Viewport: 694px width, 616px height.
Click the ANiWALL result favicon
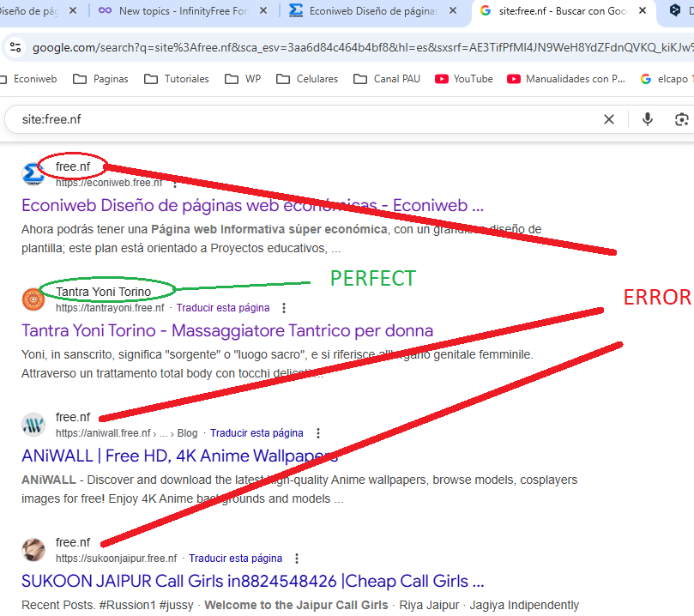point(33,425)
